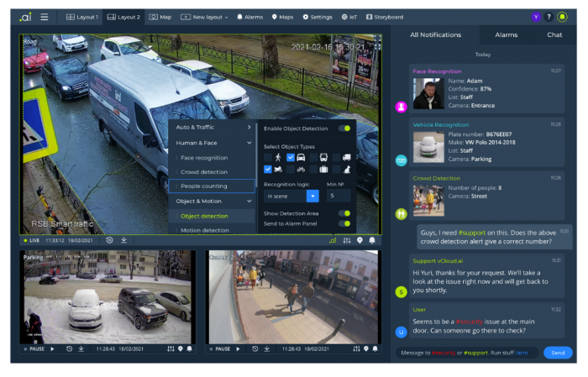This screenshot has height=377, width=588.
Task: Open the help question mark icon
Action: [549, 17]
